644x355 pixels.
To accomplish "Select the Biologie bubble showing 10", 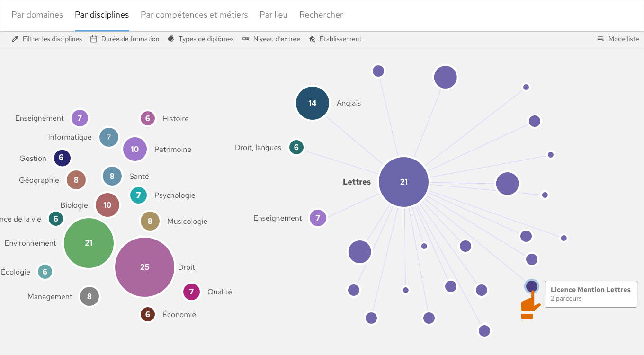I will coord(107,205).
